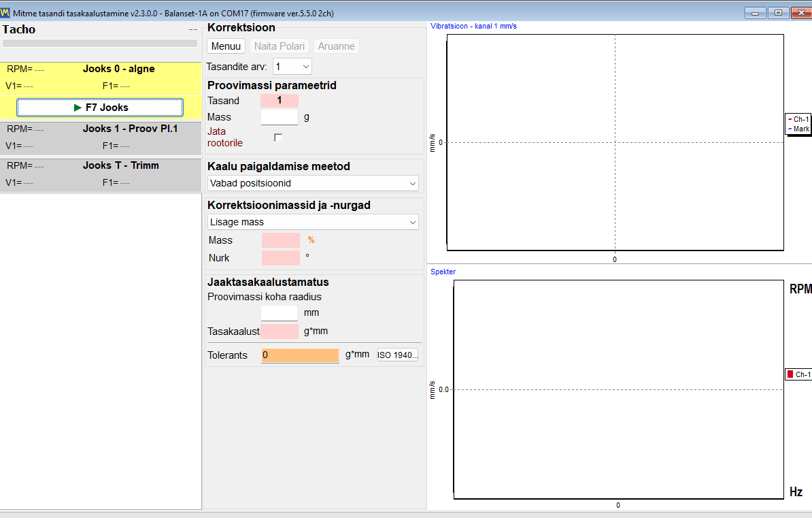The width and height of the screenshot is (812, 518).
Task: Click the RPM label beside spectrum chart
Action: click(x=800, y=289)
